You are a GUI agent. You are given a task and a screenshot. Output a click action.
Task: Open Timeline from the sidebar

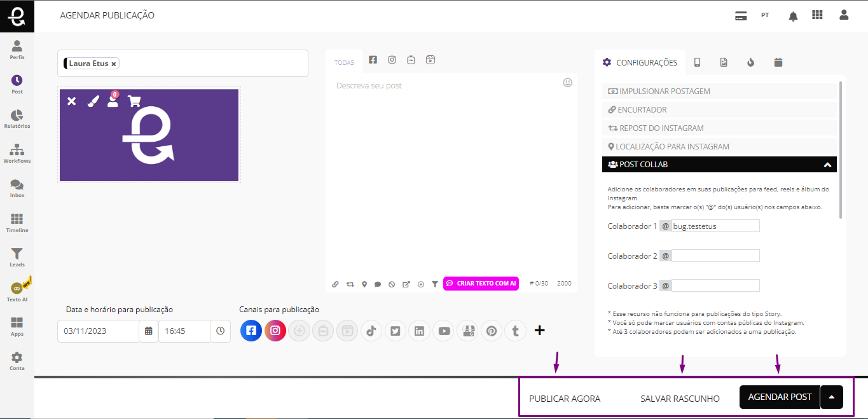pos(17,223)
